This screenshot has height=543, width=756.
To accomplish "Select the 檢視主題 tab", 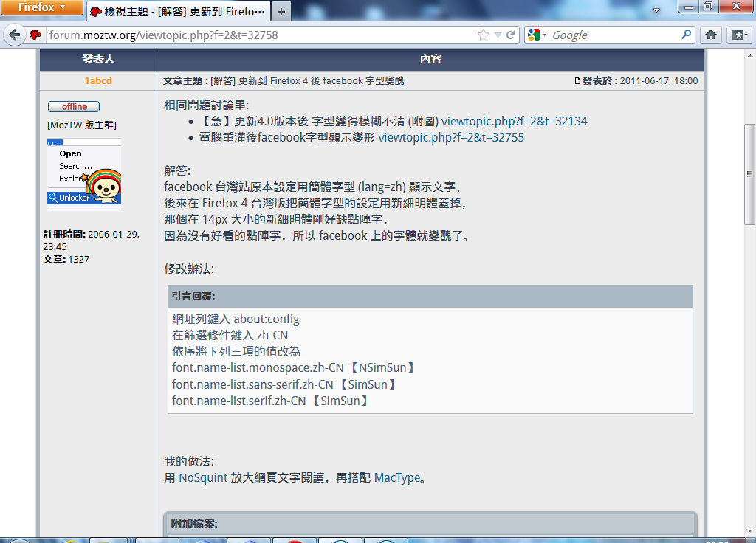I will (x=179, y=12).
